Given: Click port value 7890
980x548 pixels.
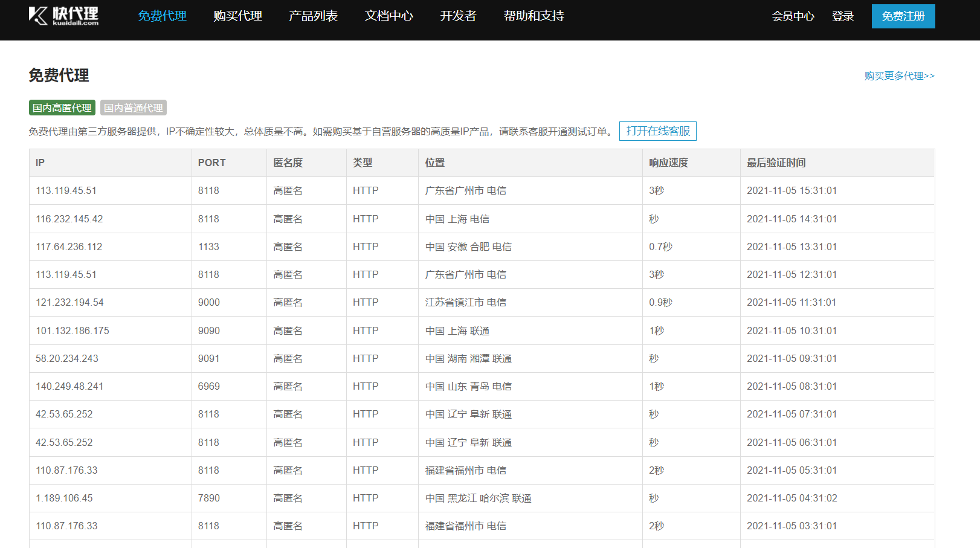Looking at the screenshot, I should point(209,498).
